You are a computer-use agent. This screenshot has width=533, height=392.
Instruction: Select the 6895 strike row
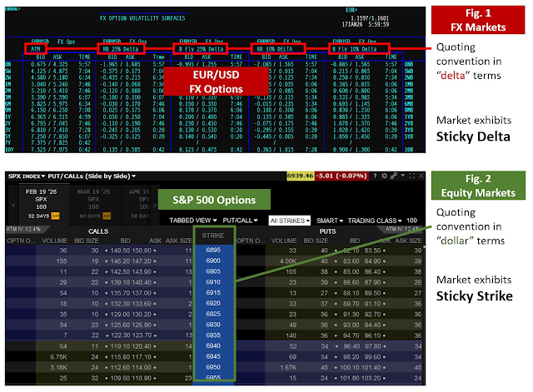tap(213, 250)
